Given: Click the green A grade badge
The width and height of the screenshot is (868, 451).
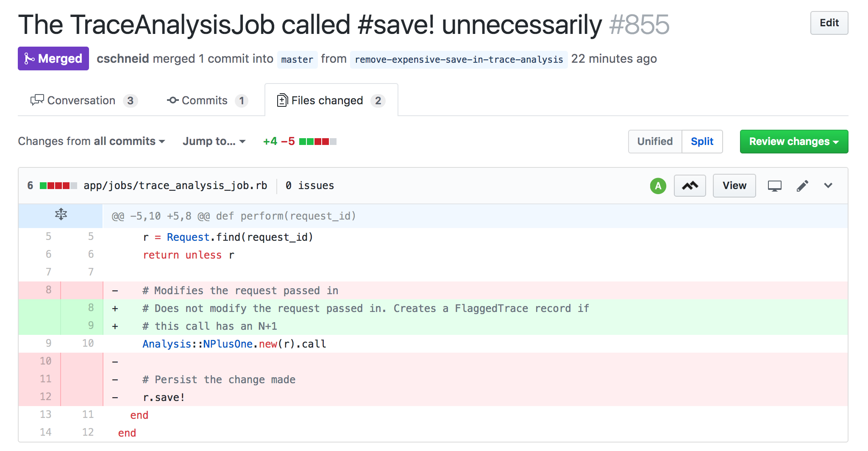Looking at the screenshot, I should (658, 186).
